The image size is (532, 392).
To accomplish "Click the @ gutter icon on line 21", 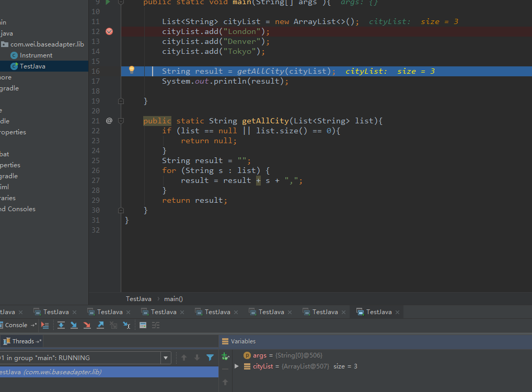I will (x=109, y=121).
